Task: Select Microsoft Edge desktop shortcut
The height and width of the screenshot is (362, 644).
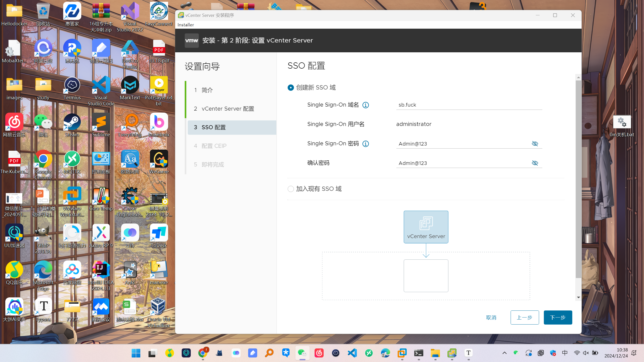Action: tap(43, 276)
